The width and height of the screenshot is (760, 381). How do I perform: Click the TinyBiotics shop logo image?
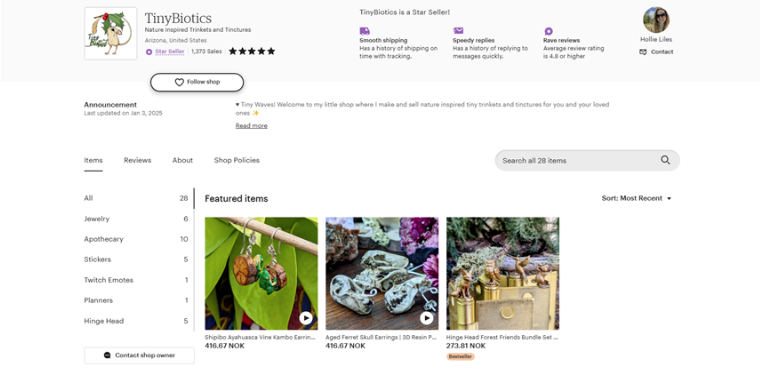111,33
